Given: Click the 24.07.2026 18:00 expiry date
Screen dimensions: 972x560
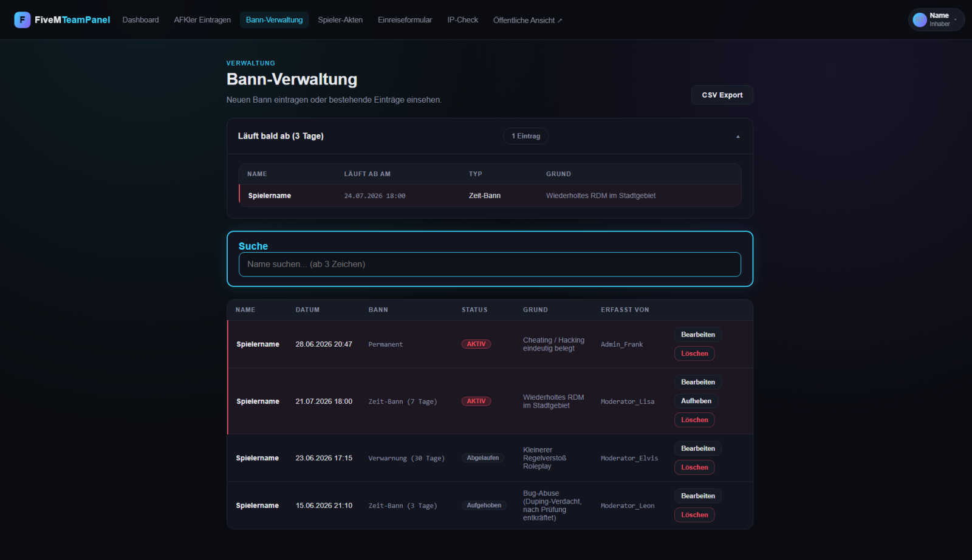Looking at the screenshot, I should 375,196.
